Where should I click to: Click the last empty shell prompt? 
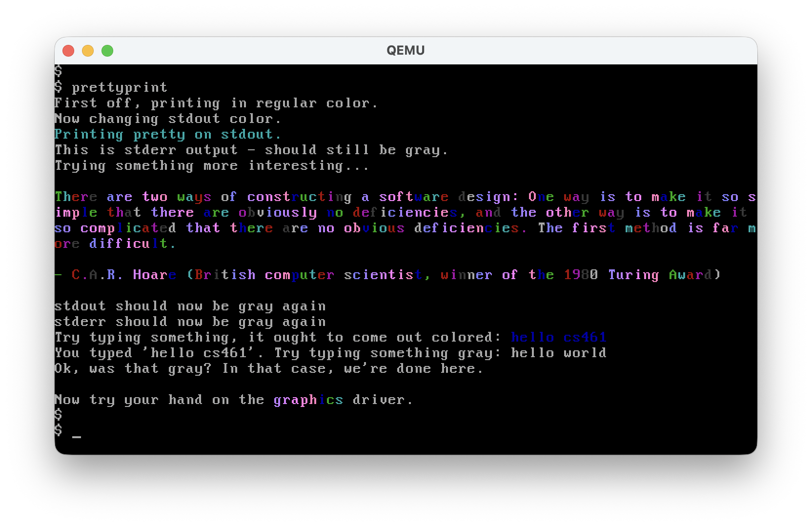(x=58, y=431)
